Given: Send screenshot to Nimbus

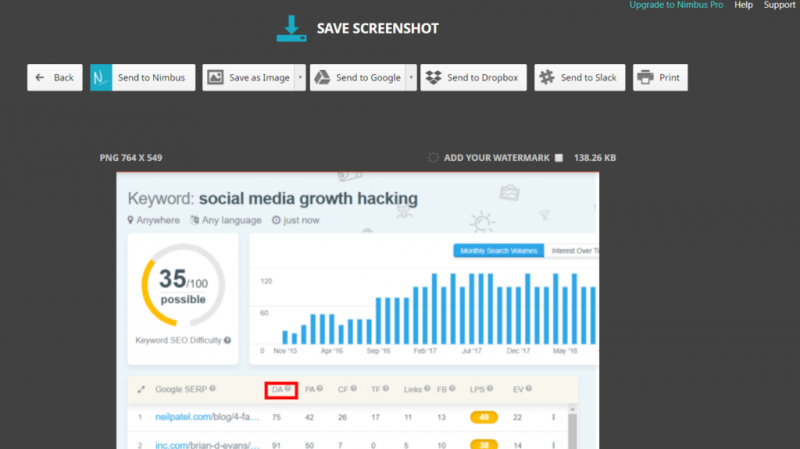Looking at the screenshot, I should click(x=143, y=78).
